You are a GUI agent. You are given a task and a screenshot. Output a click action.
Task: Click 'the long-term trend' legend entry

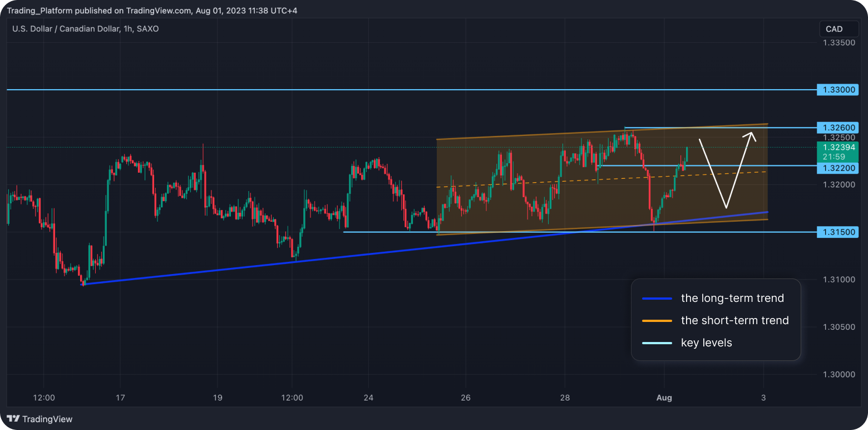[x=732, y=299]
